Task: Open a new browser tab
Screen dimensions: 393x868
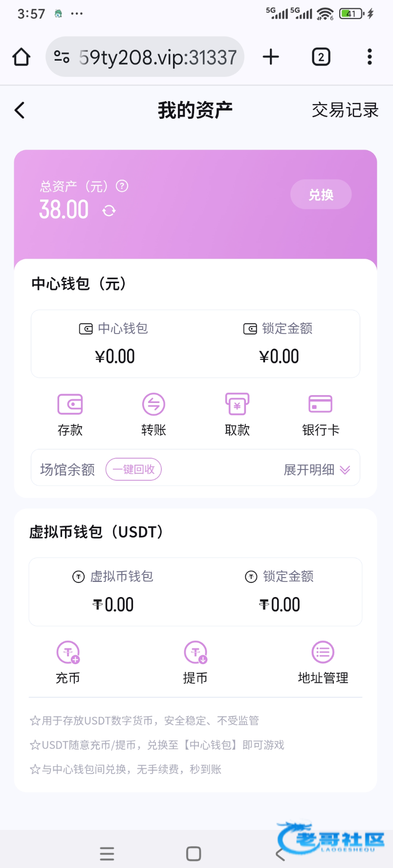Action: (x=271, y=57)
